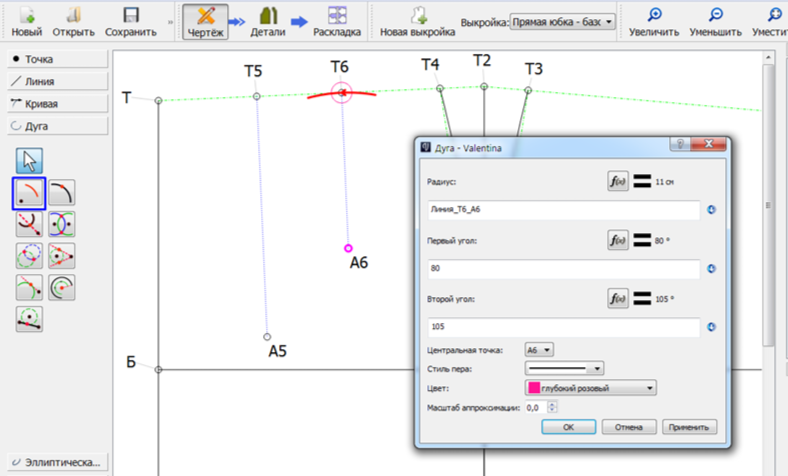Apply changes with Применить button
The height and width of the screenshot is (476, 788).
click(x=689, y=427)
